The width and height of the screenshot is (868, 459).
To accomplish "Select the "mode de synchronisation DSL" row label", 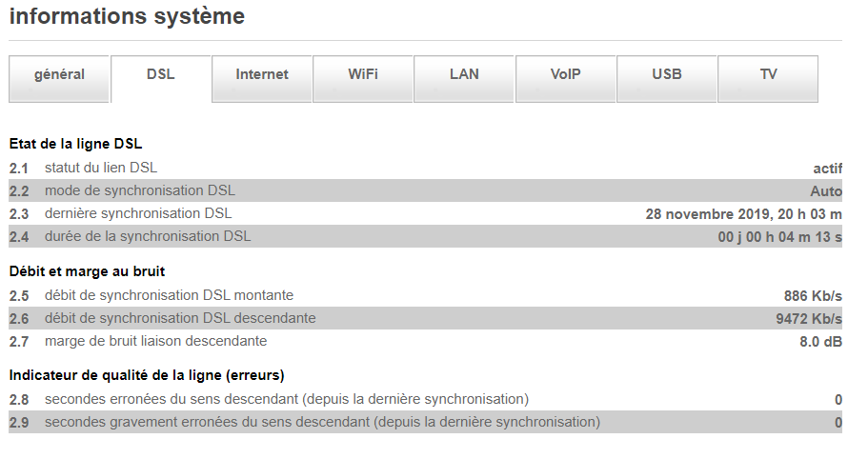I will (139, 190).
